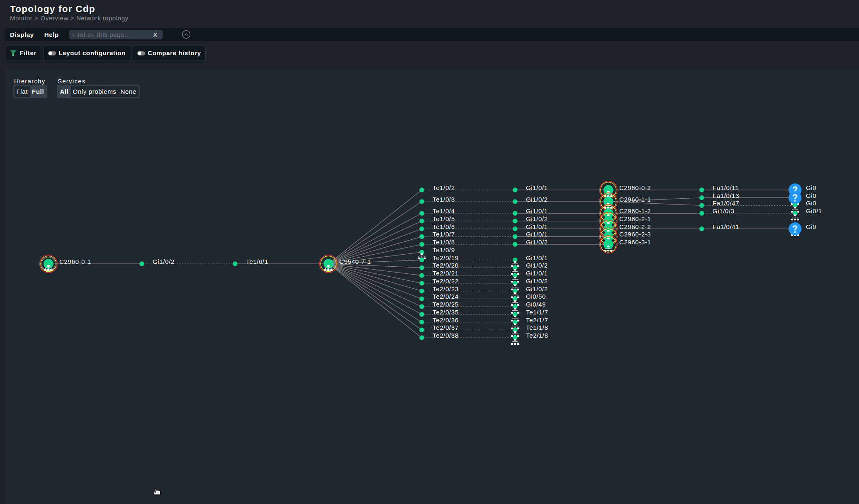859x504 pixels.
Task: Click Only problems services filter
Action: pyautogui.click(x=94, y=91)
